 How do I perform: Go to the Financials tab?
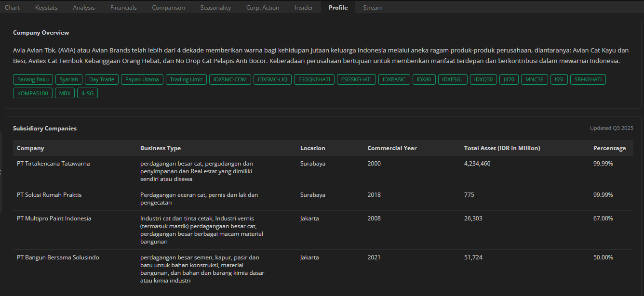(x=123, y=7)
